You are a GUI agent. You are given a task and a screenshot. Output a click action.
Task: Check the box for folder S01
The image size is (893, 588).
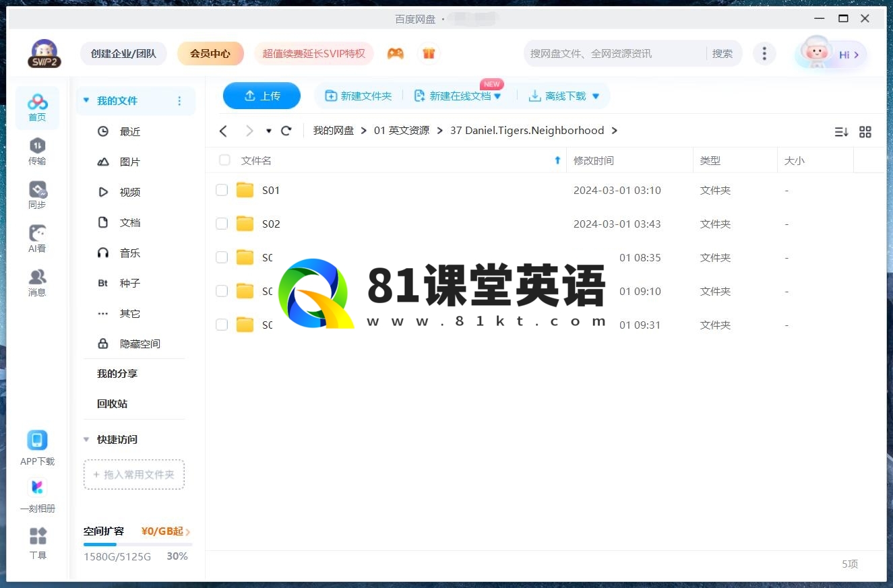pos(222,190)
